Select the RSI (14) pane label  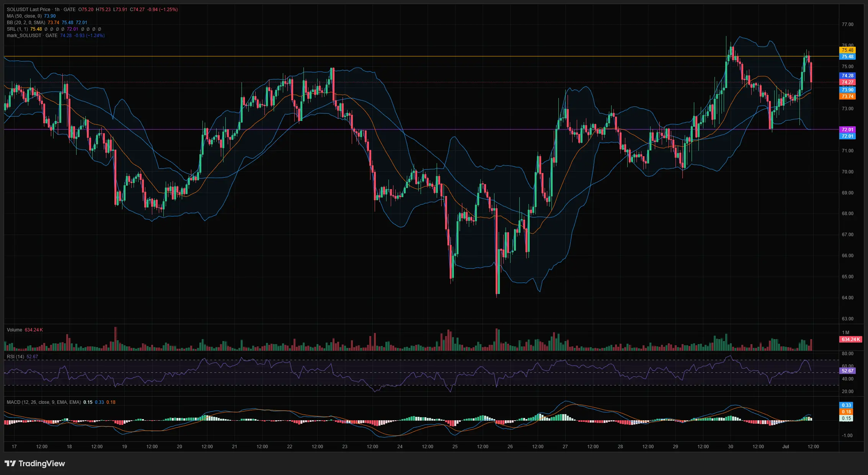tap(15, 357)
